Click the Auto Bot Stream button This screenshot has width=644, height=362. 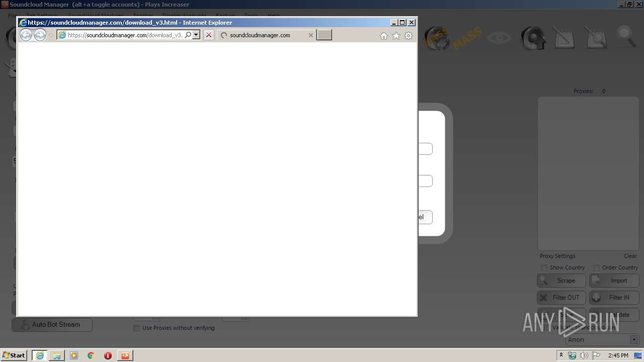52,325
